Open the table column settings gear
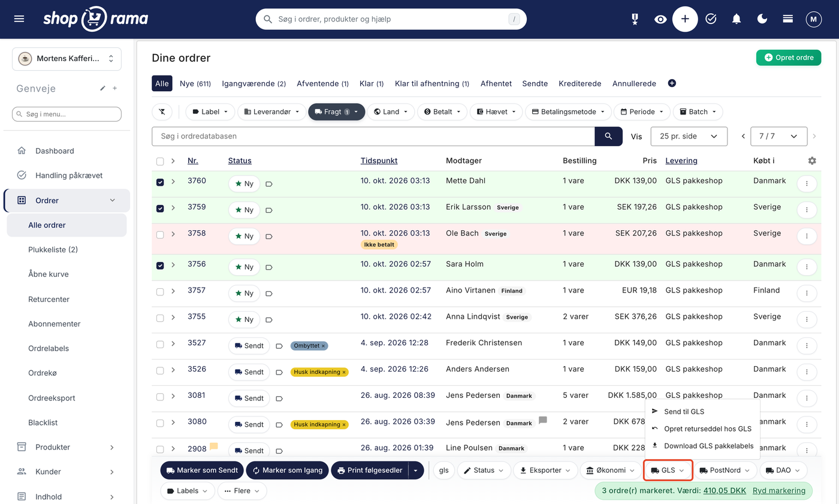 tap(812, 161)
